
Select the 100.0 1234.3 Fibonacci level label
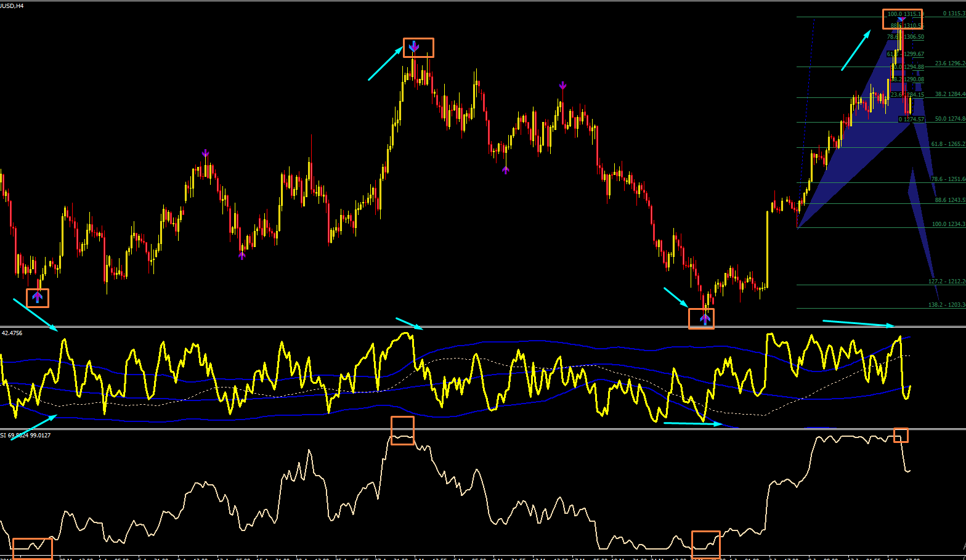point(949,224)
